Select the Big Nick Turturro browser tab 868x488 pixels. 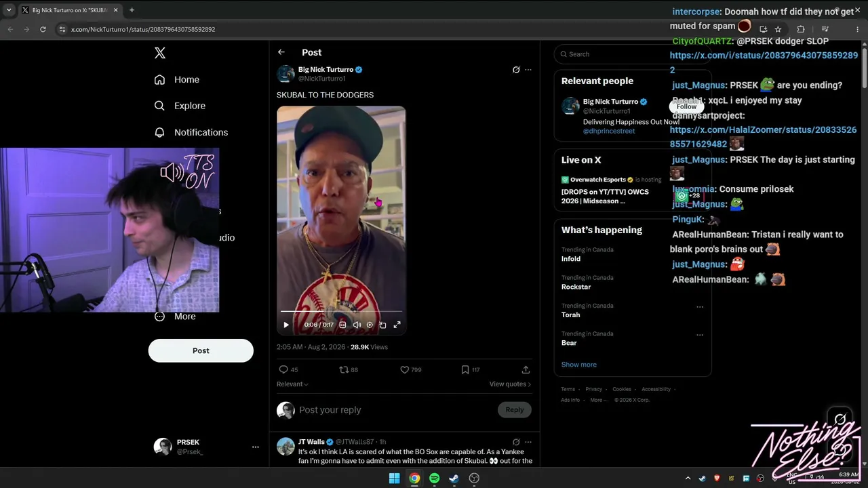tap(69, 10)
